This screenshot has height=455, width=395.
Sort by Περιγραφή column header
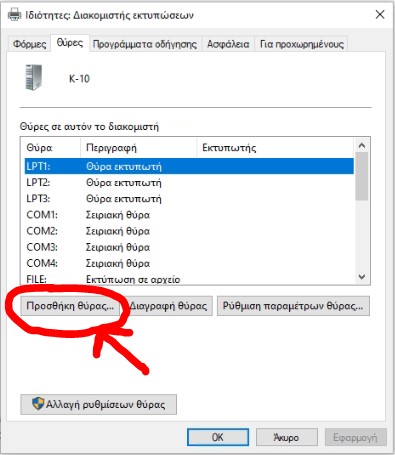138,147
